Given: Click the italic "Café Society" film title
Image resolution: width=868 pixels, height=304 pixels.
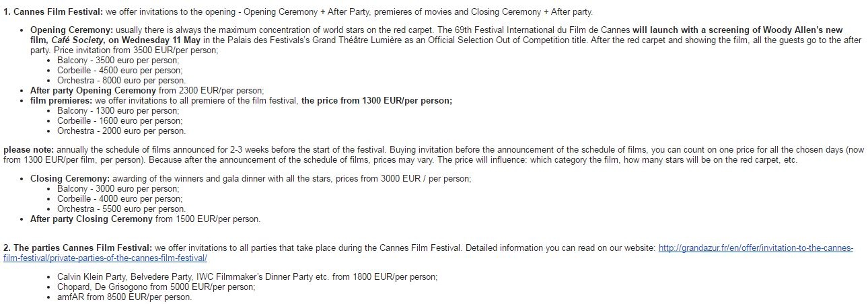Looking at the screenshot, I should point(76,40).
